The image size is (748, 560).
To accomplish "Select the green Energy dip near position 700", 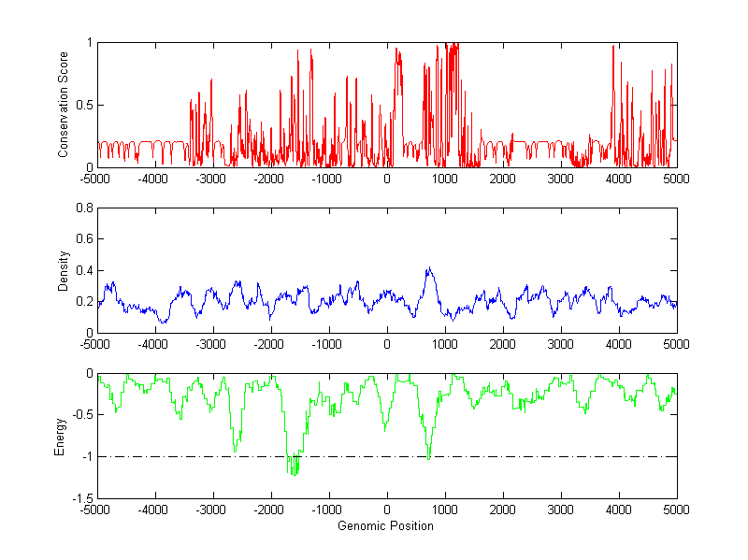I will [428, 454].
